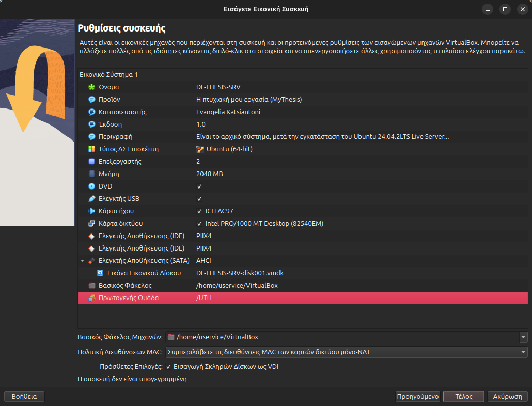Select the PIIX4 value of the first IDE controller
Viewport: 532px width, 406px height.
click(x=204, y=236)
